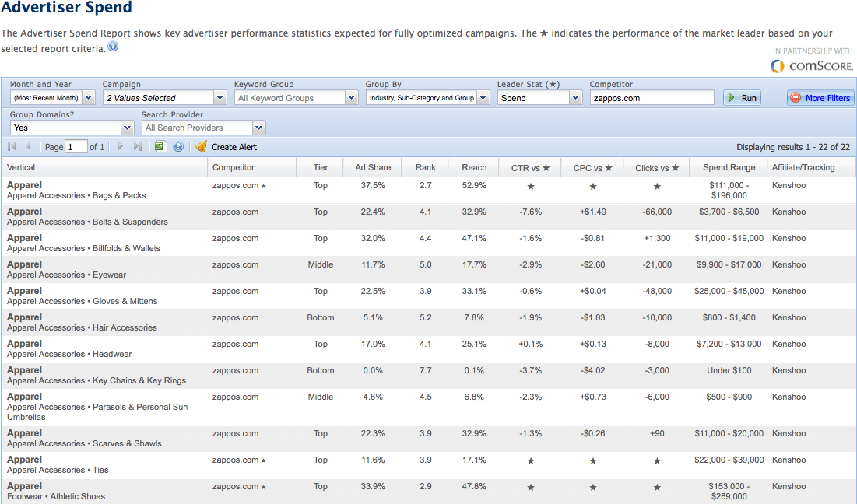This screenshot has height=504, width=857.
Task: Click CPC star in Ties row
Action: click(592, 461)
